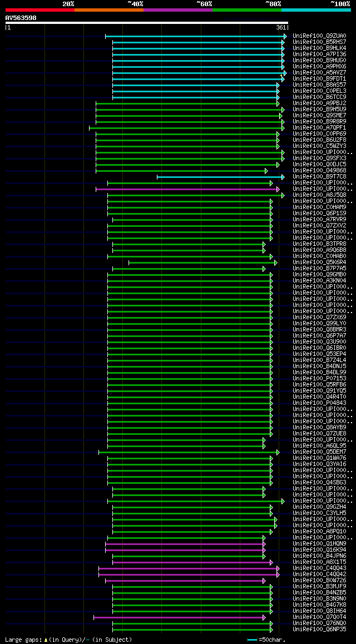The image size is (356, 644).
Task: Select the UniRef100_B0W726 label
Action: click(319, 581)
